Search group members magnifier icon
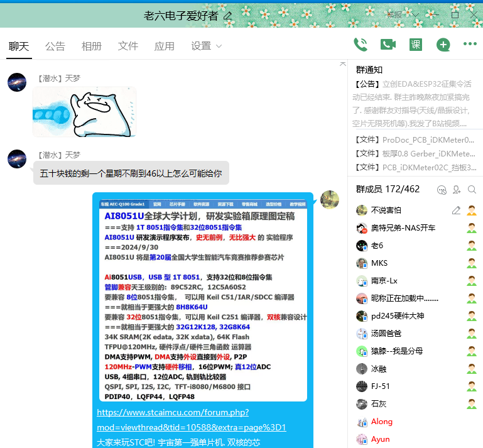The height and width of the screenshot is (448, 483). (472, 190)
